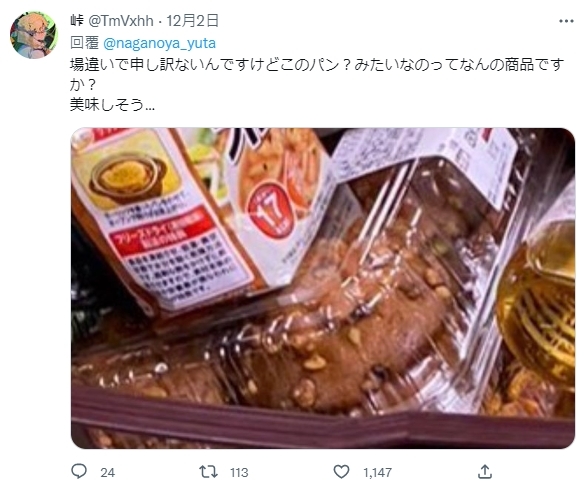Open the attached food photo

[322, 288]
